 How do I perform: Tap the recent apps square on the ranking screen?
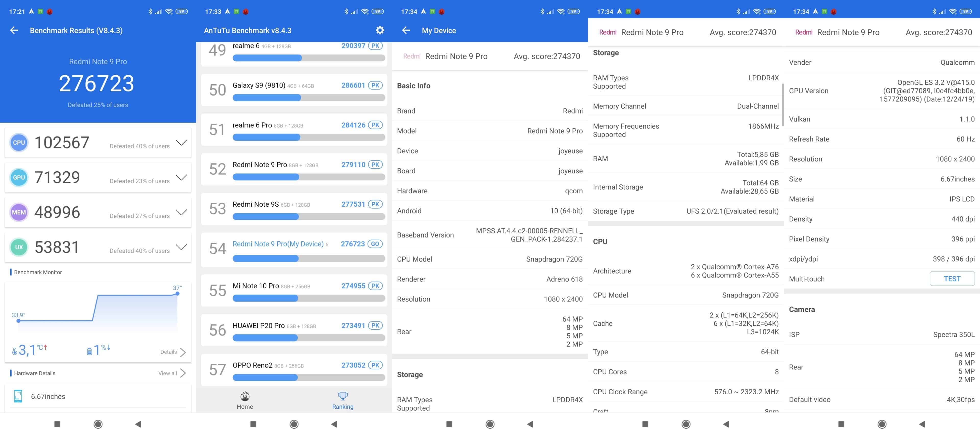(253, 424)
